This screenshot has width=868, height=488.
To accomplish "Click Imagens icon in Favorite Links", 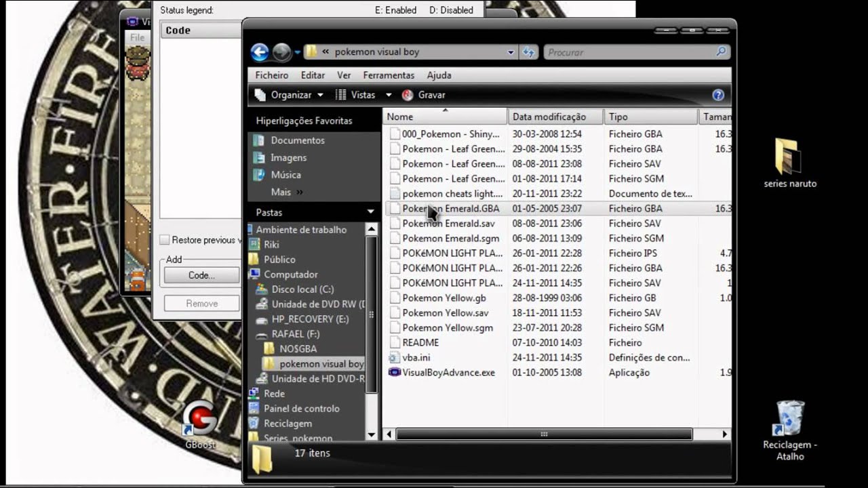I will coord(258,157).
